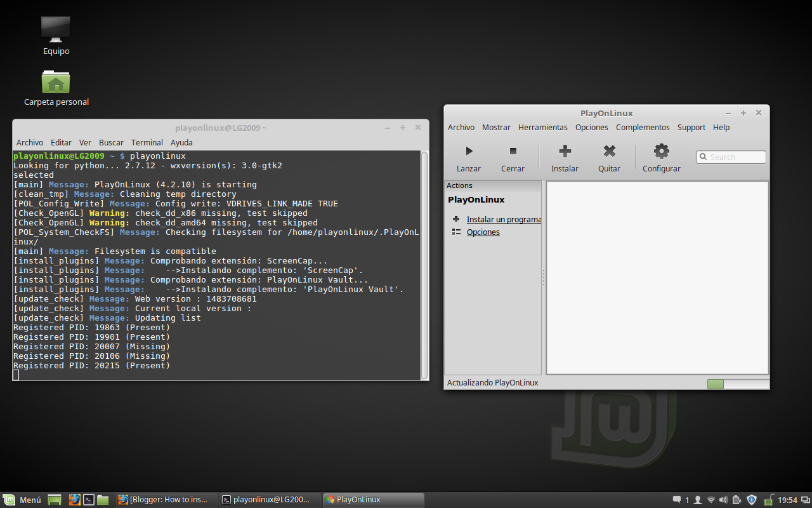Screen dimensions: 812x508
Task: Click the Instalar un programa link
Action: coord(504,219)
